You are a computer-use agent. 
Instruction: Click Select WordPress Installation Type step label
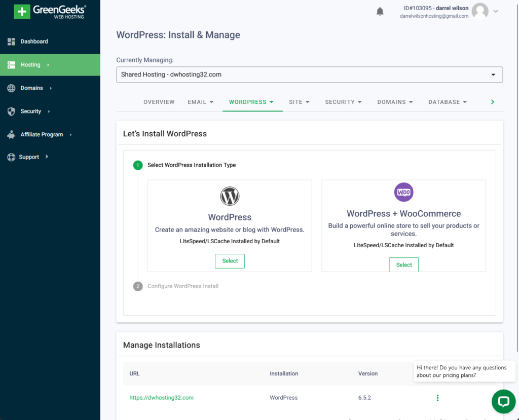pos(192,165)
